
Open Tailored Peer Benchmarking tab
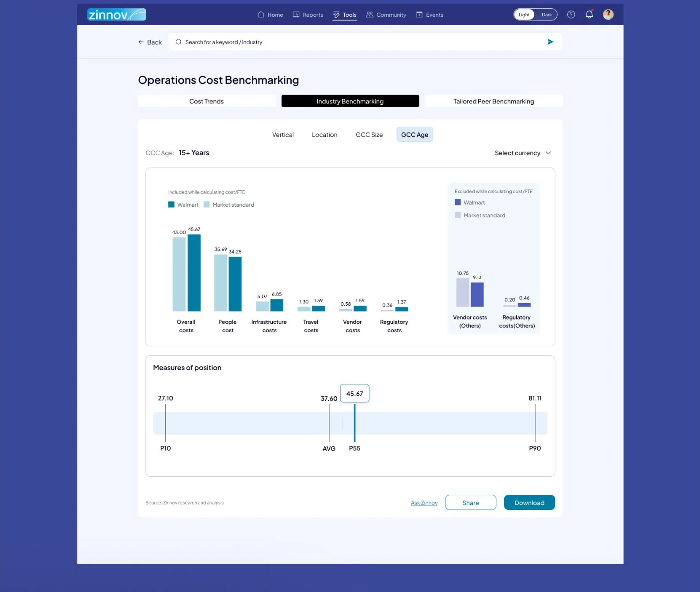click(494, 101)
